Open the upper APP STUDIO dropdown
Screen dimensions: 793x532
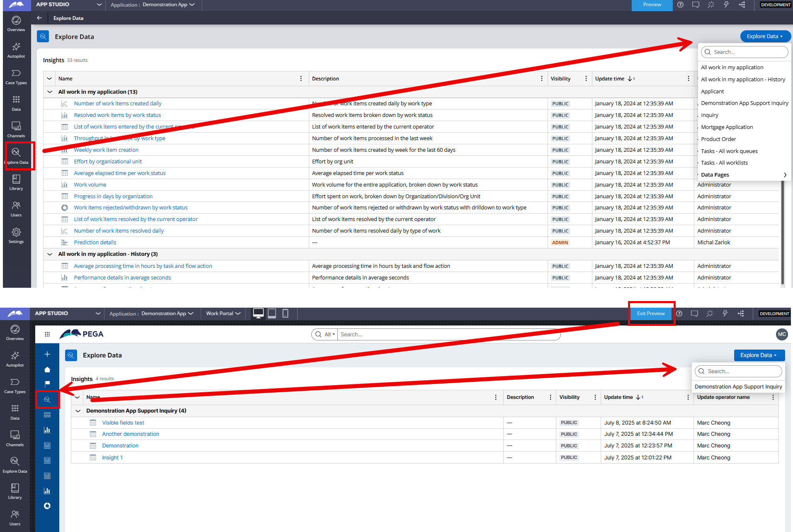(68, 5)
